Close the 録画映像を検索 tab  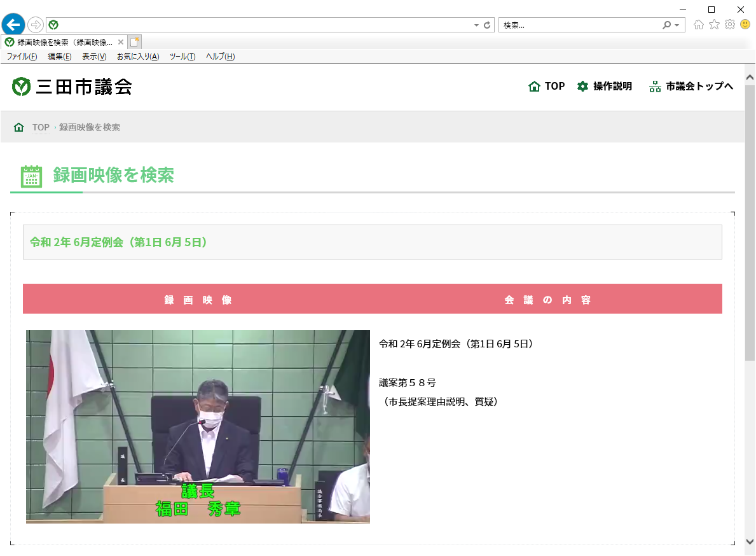click(x=121, y=43)
